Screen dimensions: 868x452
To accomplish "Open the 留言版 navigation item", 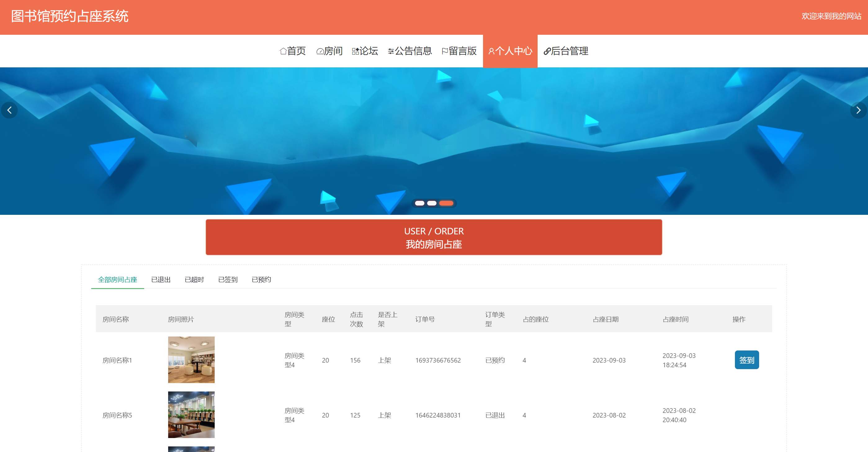I will [459, 51].
